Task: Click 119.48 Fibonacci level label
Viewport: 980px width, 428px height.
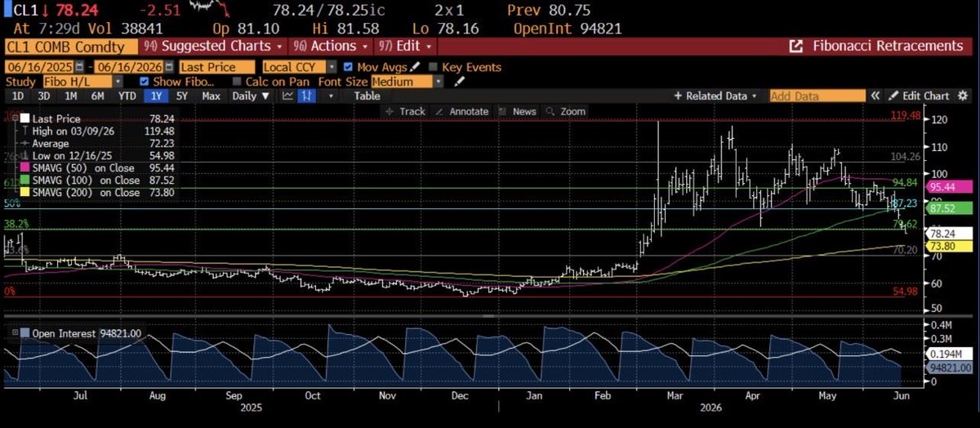Action: click(x=905, y=116)
